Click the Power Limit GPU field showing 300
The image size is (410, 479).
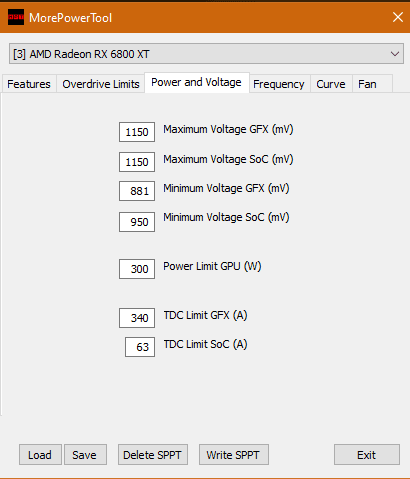pyautogui.click(x=137, y=269)
